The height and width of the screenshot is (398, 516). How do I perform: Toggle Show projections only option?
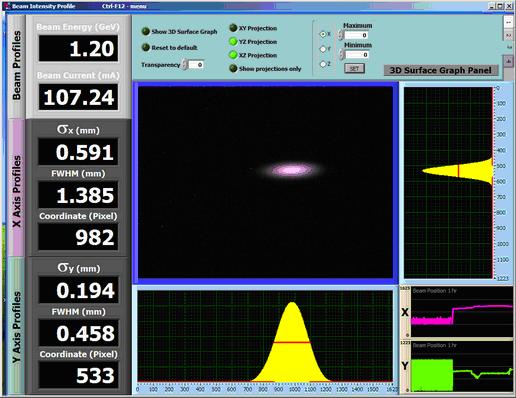pyautogui.click(x=233, y=69)
